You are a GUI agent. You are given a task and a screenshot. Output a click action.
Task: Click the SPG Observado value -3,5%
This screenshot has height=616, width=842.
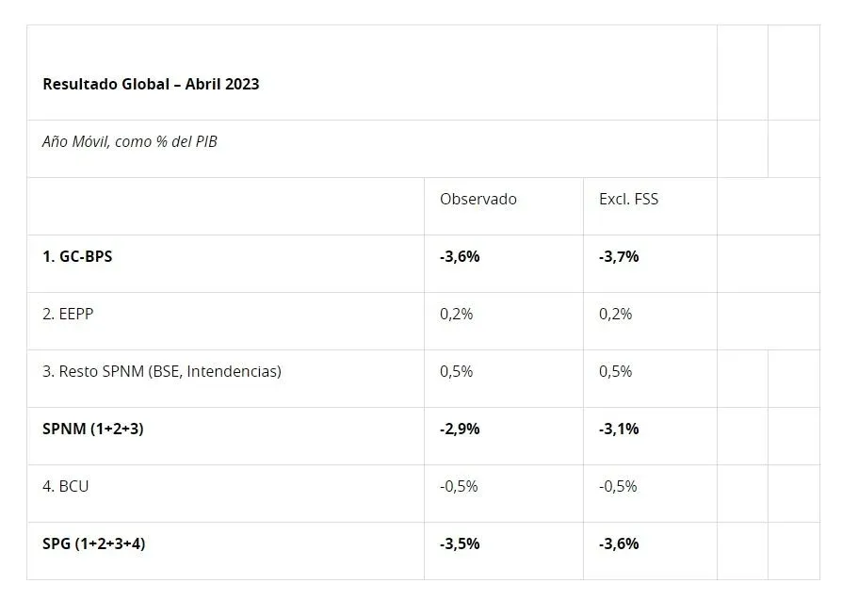[460, 543]
